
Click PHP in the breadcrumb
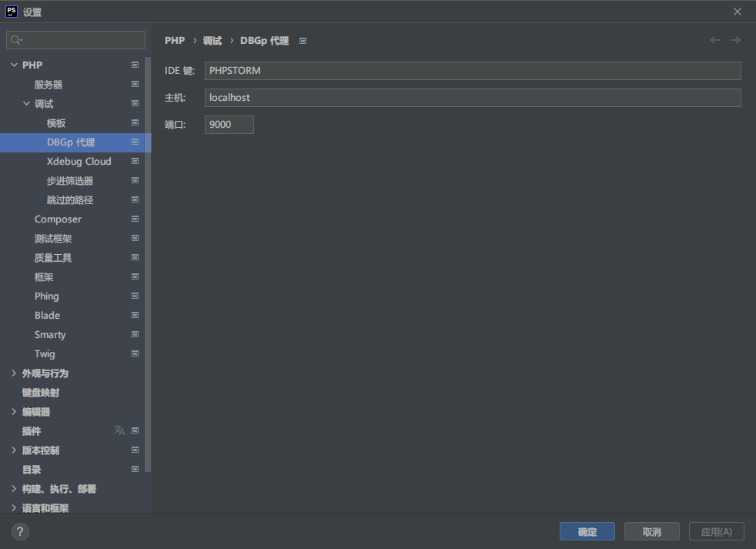click(175, 41)
